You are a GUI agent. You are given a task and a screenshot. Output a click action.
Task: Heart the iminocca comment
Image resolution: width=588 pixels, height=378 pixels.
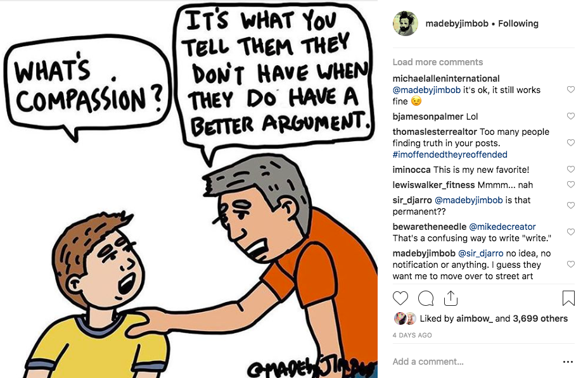point(570,169)
